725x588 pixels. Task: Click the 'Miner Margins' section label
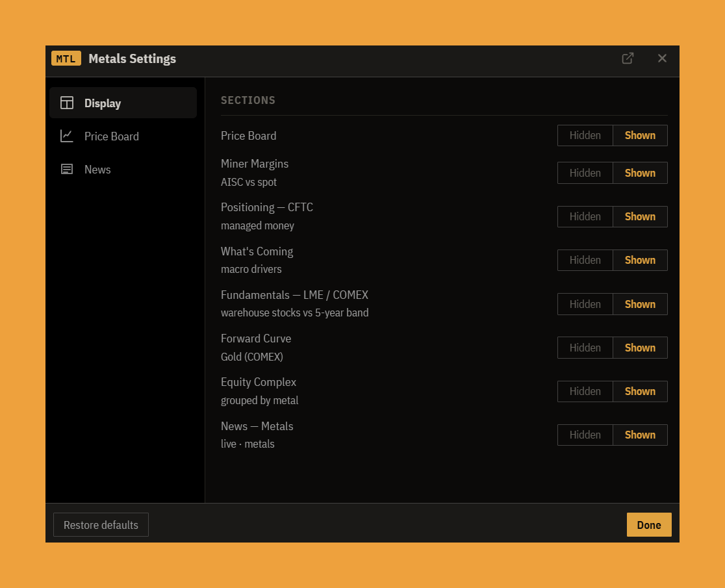pos(255,164)
